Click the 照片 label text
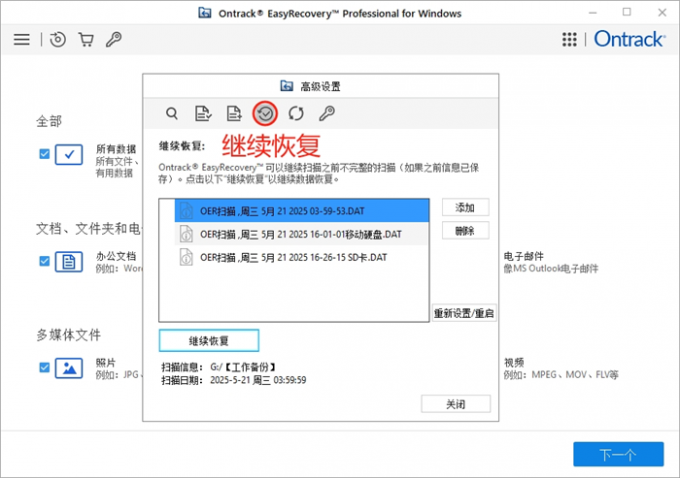This screenshot has height=478, width=680. (106, 363)
